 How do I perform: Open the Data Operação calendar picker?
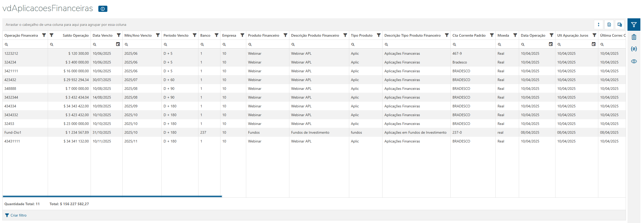(x=551, y=44)
